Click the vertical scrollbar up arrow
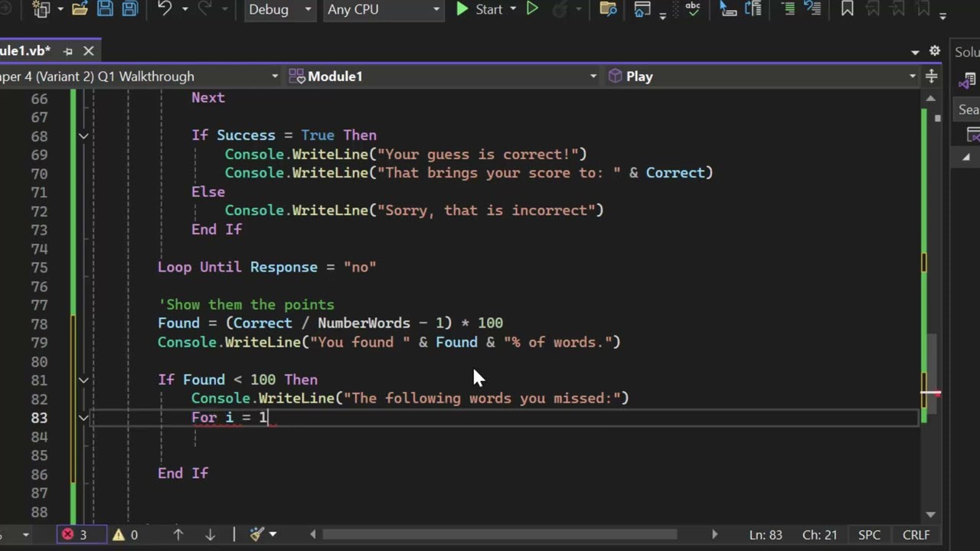The width and height of the screenshot is (980, 551). coord(931,99)
